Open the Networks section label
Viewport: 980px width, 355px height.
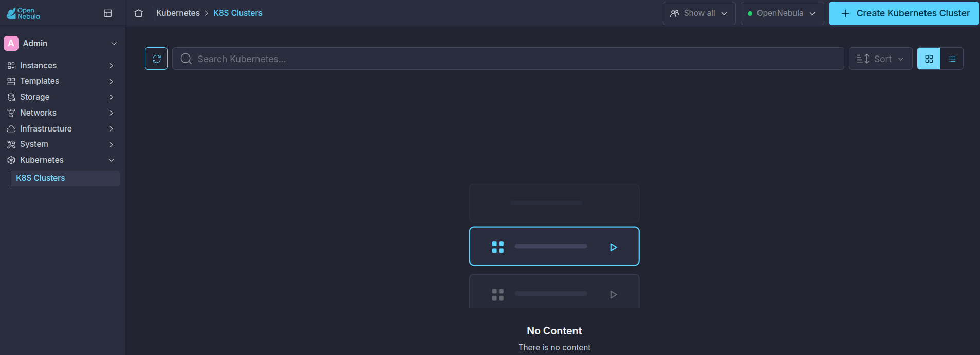point(38,113)
